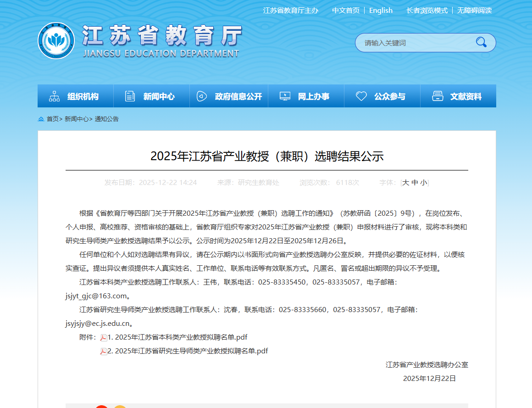This screenshot has height=408, width=532.
Task: Open the 文献资料 menu label
Action: (x=466, y=96)
